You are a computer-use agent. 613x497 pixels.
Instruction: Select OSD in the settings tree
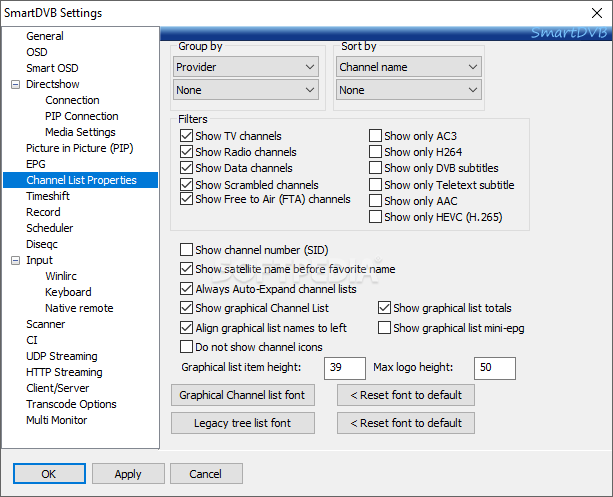click(x=37, y=52)
